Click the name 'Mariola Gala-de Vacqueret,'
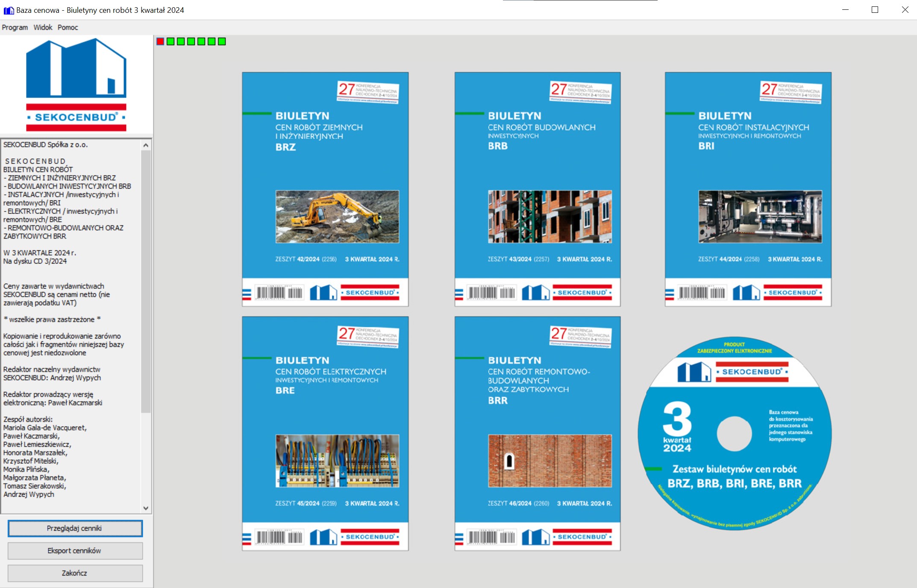917x588 pixels. [x=45, y=428]
